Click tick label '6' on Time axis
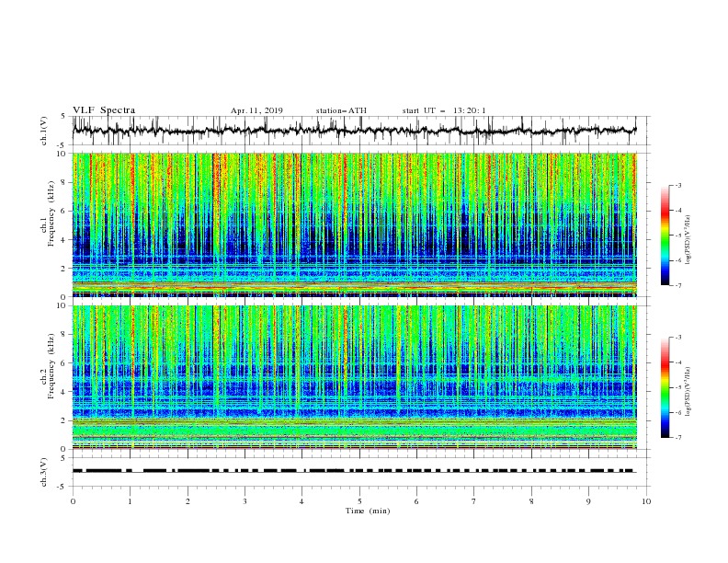The height and width of the screenshot is (563, 728). click(x=416, y=501)
